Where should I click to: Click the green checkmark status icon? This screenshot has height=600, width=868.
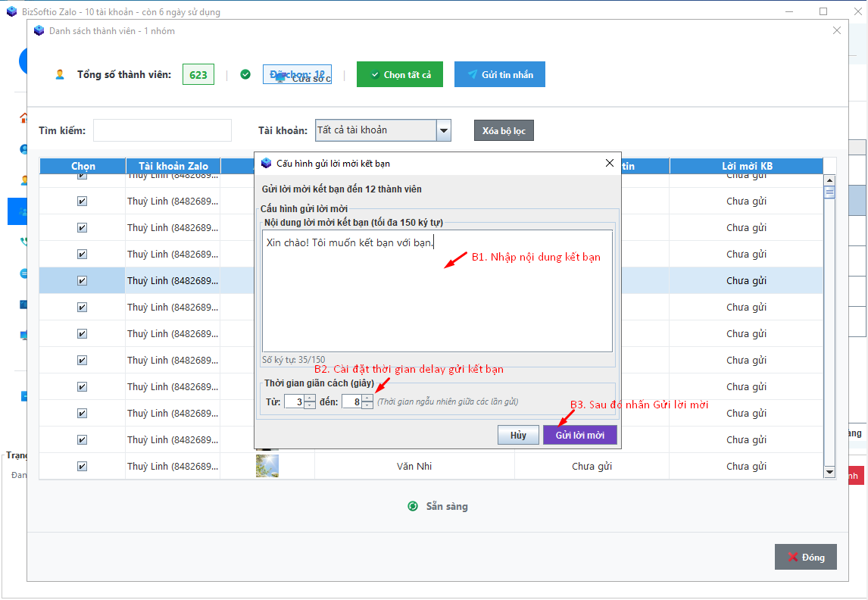245,74
